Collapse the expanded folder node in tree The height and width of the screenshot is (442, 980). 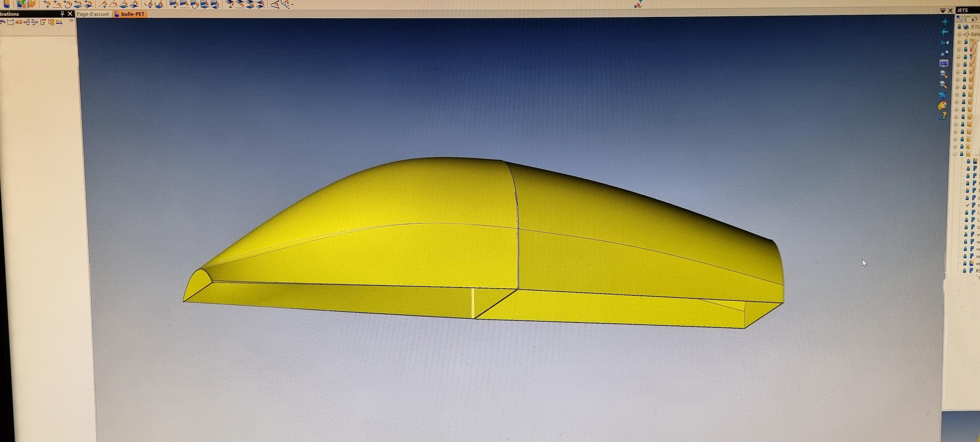[955, 154]
